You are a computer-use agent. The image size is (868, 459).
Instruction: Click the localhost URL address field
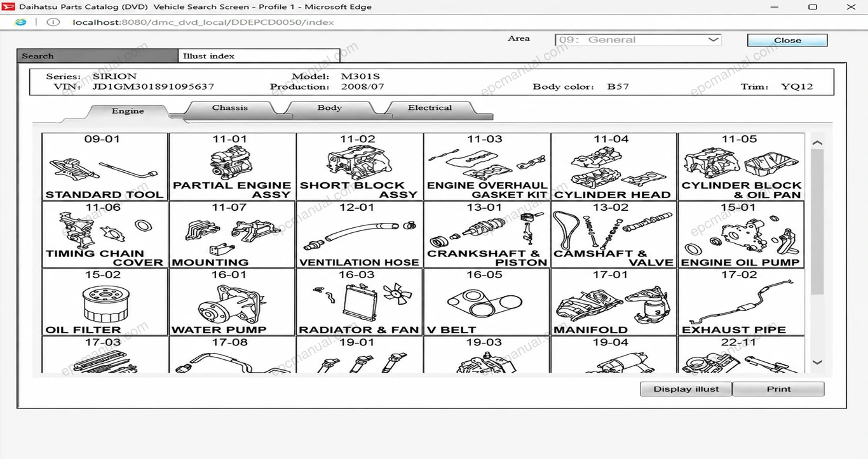(x=203, y=22)
